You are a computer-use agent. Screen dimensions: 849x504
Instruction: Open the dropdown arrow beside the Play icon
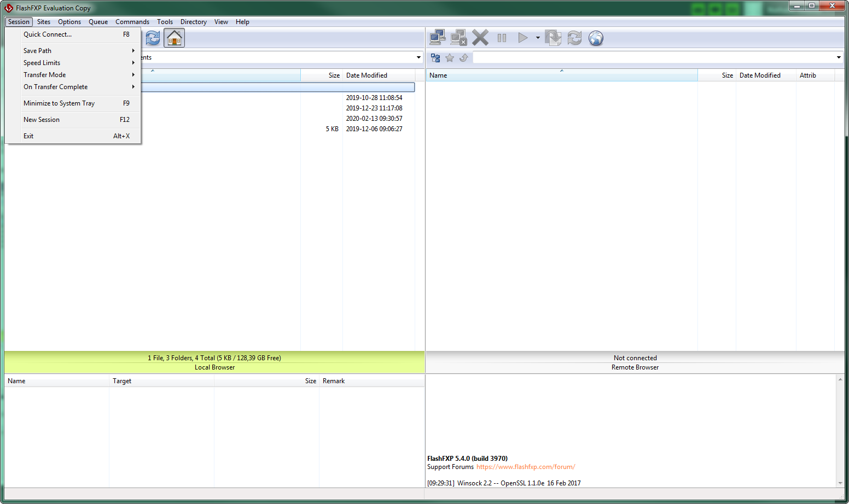pyautogui.click(x=538, y=38)
